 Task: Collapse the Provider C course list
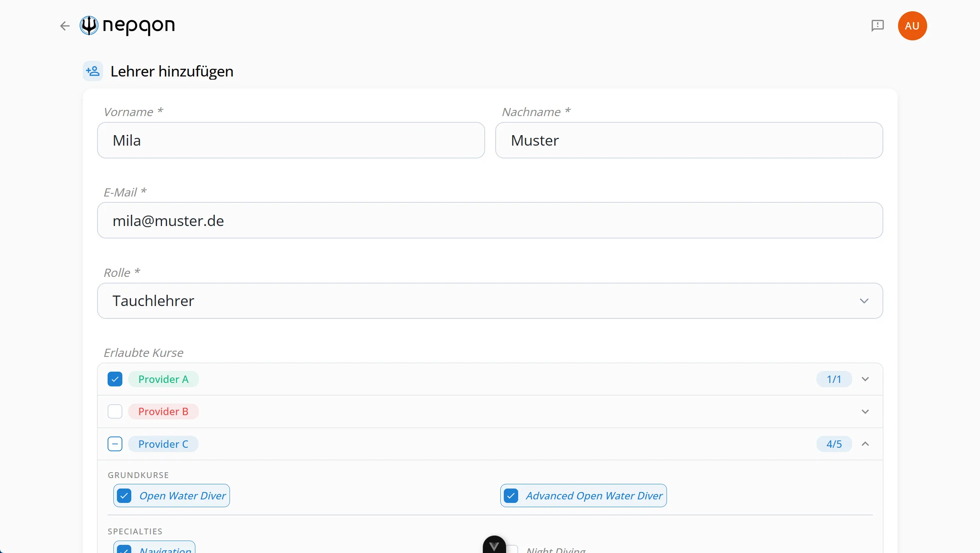[865, 444]
